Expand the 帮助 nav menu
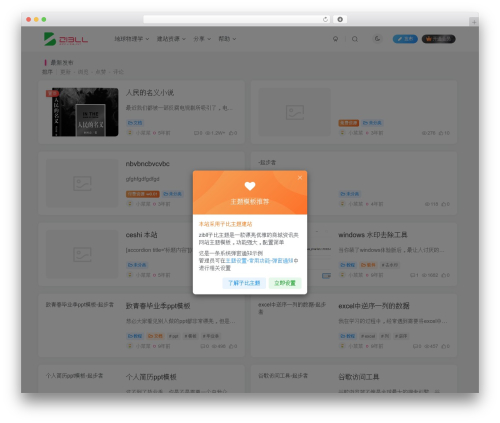Image resolution: width=500 pixels, height=423 pixels. (227, 39)
